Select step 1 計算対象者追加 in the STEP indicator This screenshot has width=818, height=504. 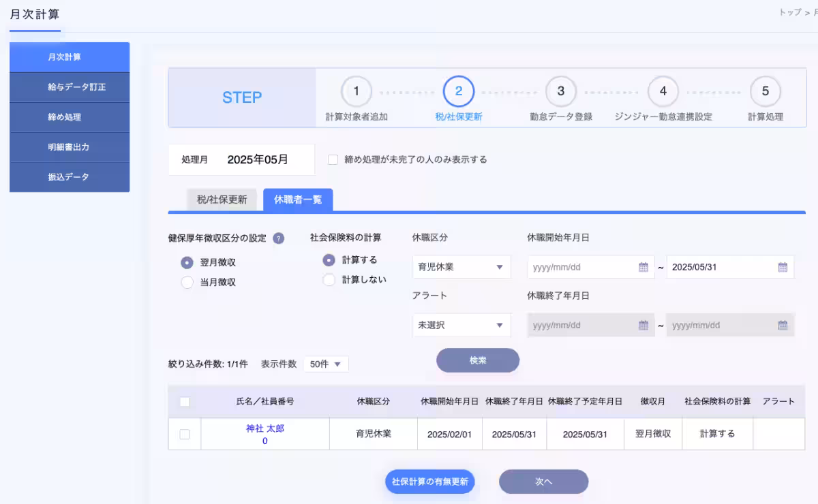pyautogui.click(x=356, y=91)
